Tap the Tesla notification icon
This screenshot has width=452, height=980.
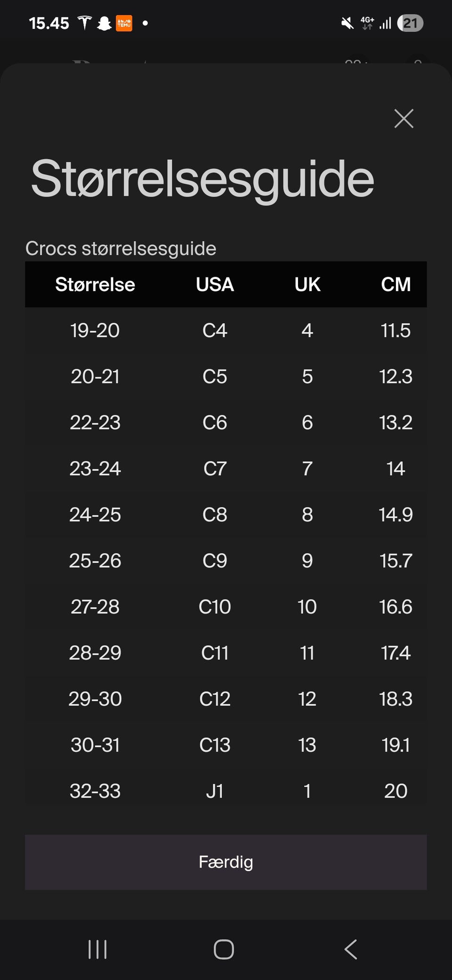click(85, 23)
